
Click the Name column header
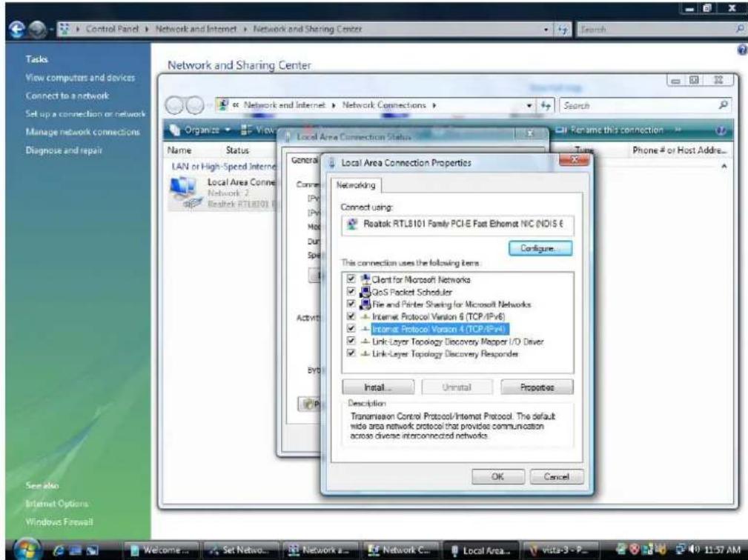(x=179, y=150)
